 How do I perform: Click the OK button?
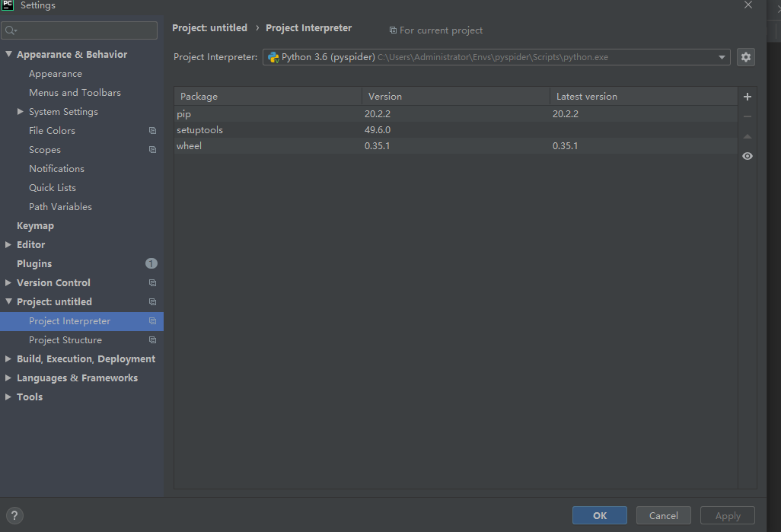pyautogui.click(x=600, y=515)
